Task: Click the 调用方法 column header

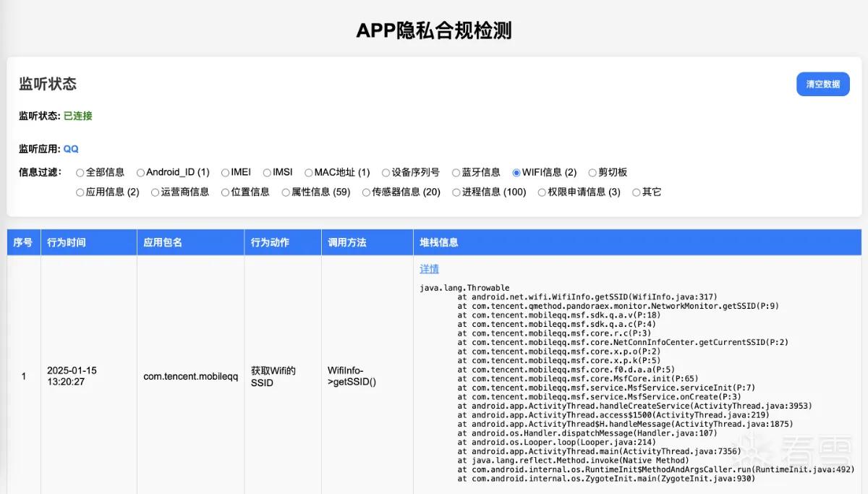Action: click(x=367, y=242)
